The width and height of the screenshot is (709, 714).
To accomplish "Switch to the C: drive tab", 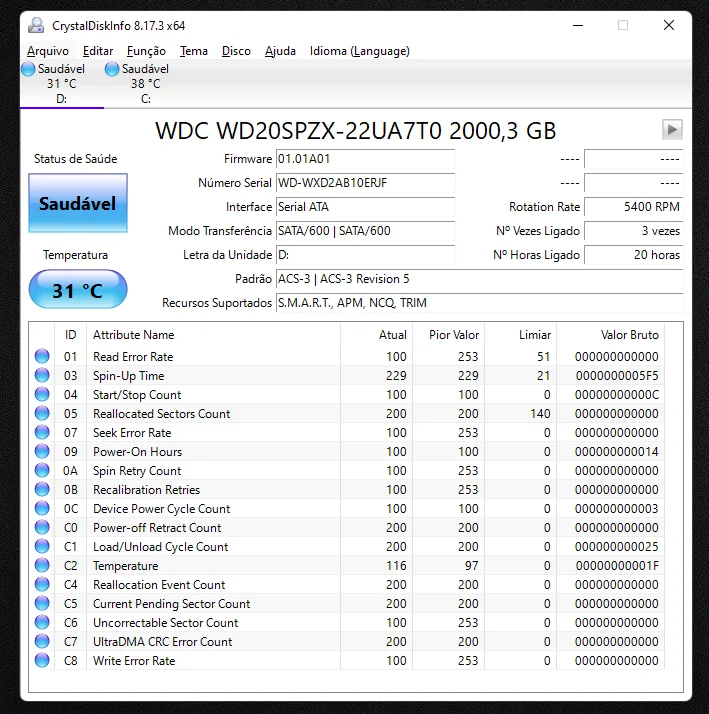I will tap(146, 84).
